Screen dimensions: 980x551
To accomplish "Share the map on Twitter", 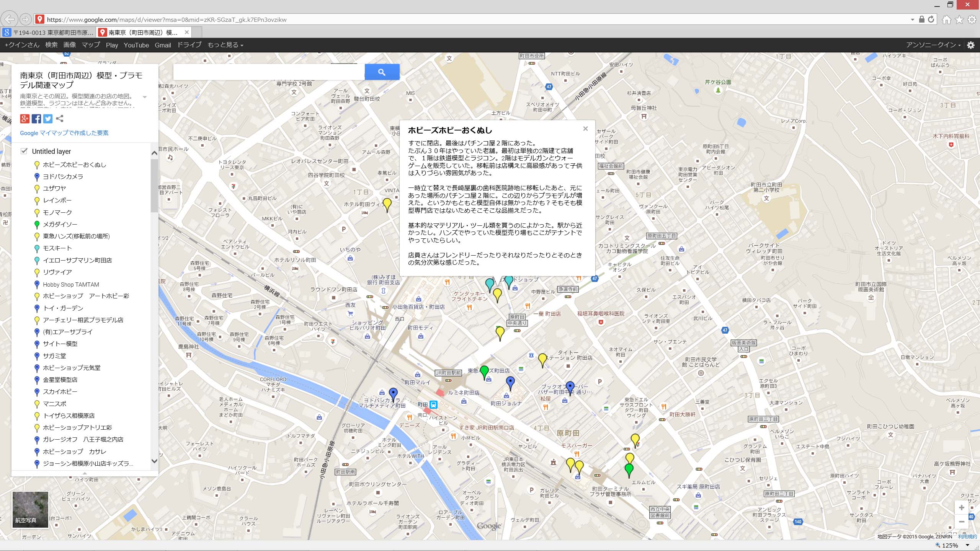I will click(x=48, y=119).
